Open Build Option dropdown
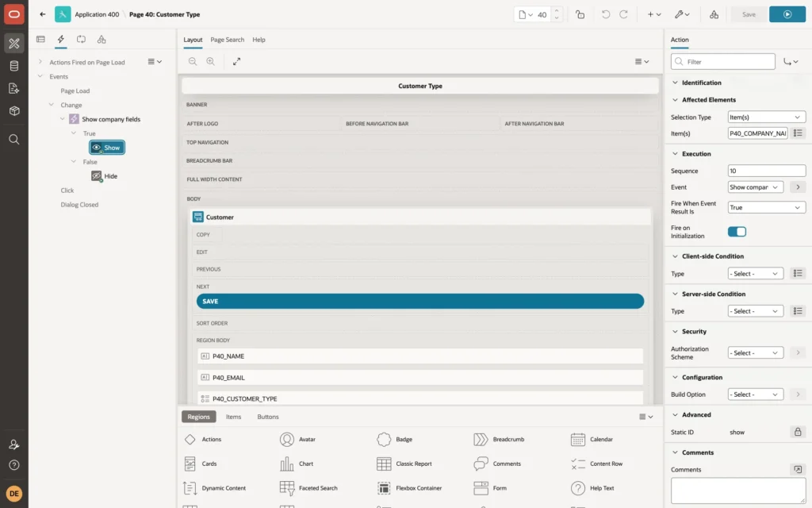The image size is (812, 508). (x=756, y=394)
